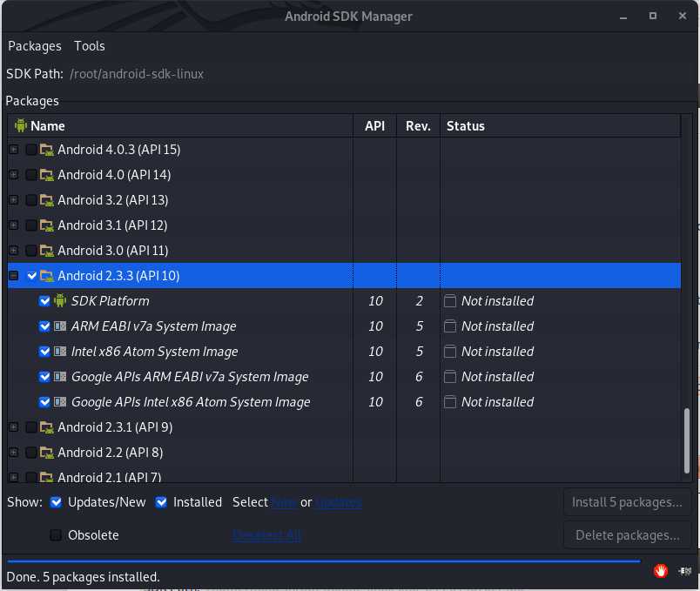
Task: Toggle the Installed show filter checkbox
Action: (x=161, y=502)
